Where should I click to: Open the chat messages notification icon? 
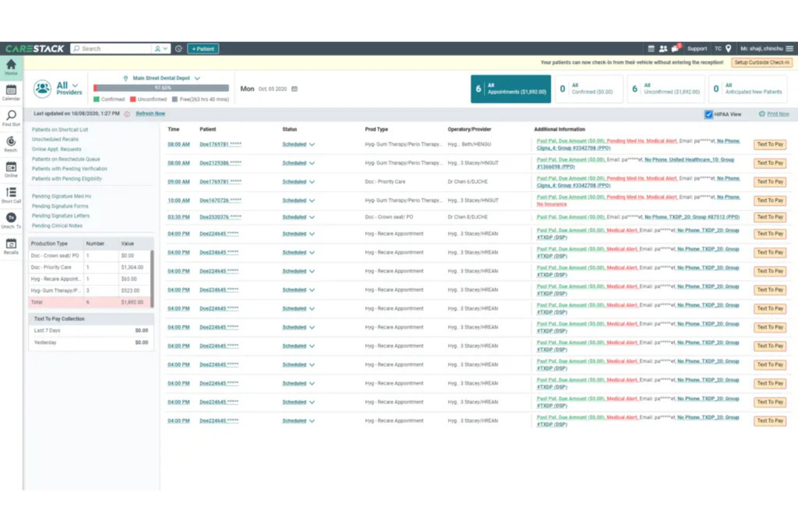(676, 48)
